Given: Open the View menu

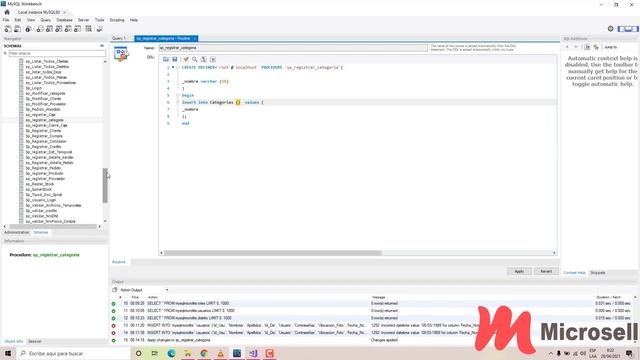Looking at the screenshot, I should [31, 20].
